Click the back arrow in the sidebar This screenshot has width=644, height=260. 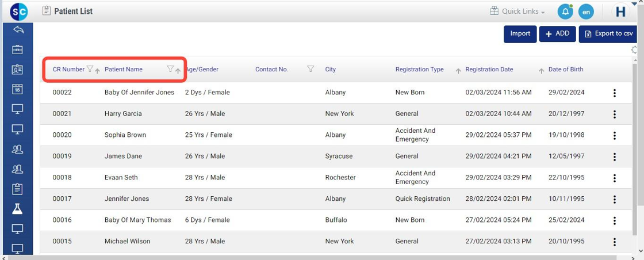coord(17,30)
